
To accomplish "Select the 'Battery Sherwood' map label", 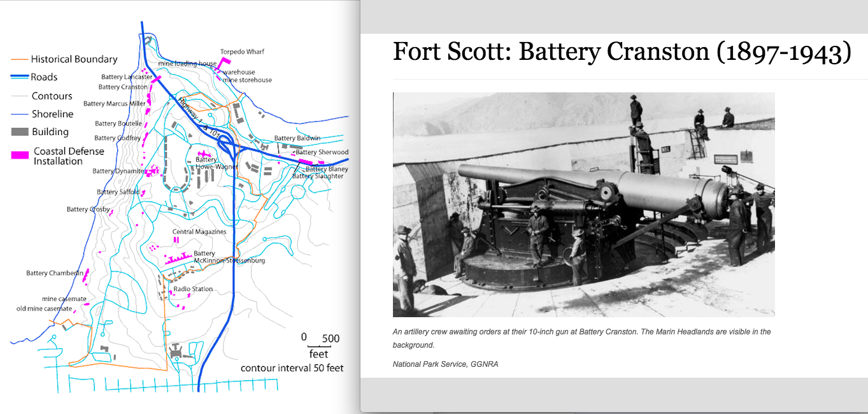I will 322,152.
